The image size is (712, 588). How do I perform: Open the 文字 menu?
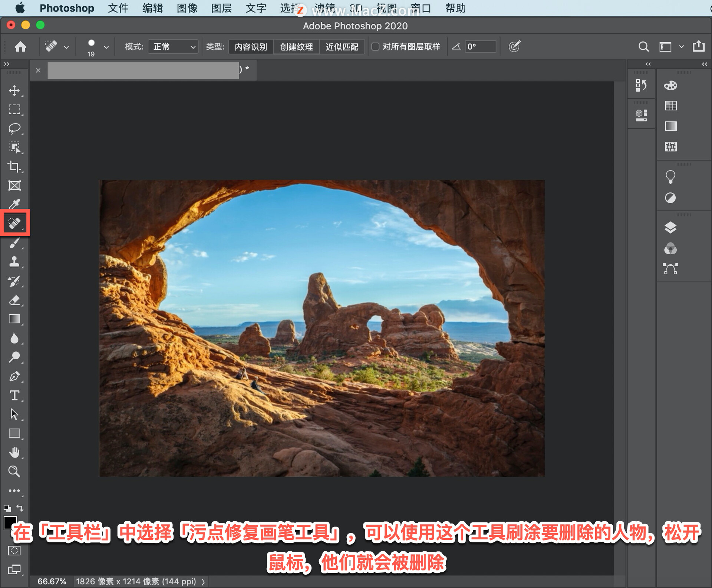pos(256,8)
